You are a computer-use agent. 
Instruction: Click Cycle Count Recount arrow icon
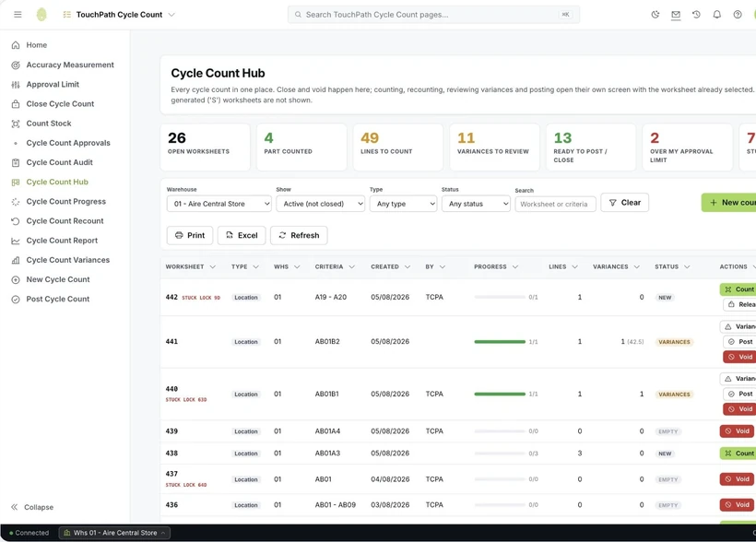pos(16,221)
